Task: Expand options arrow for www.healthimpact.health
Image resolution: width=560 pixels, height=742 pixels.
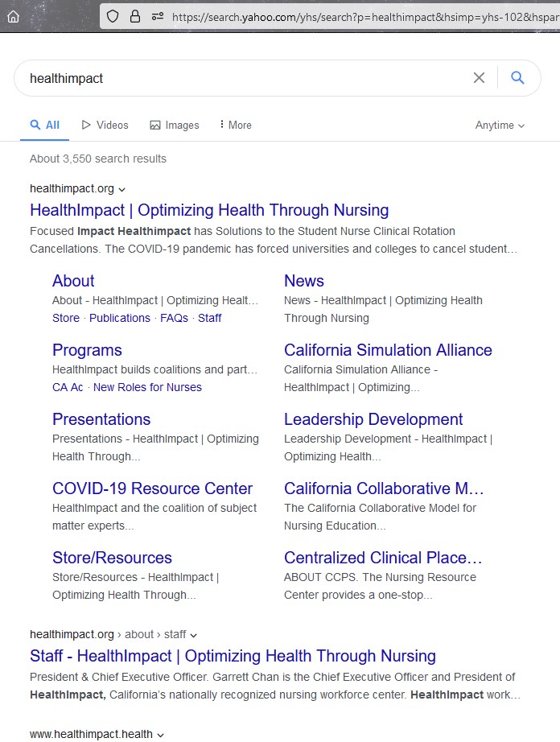Action: point(160,735)
